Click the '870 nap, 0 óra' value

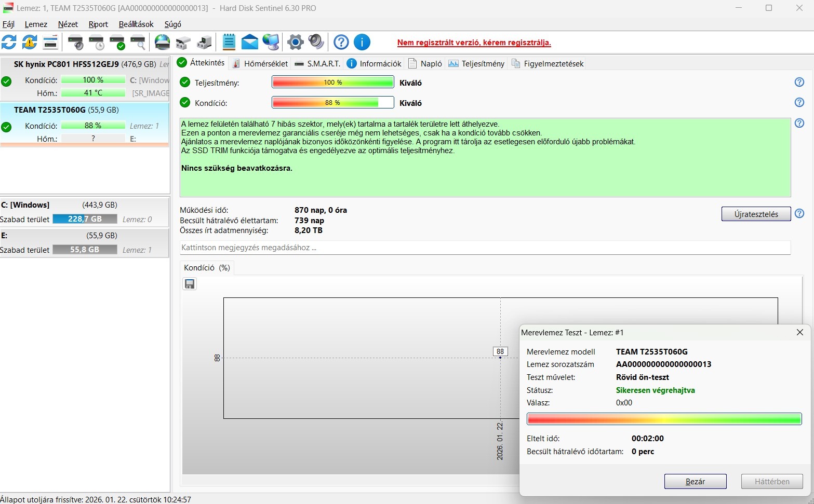click(321, 210)
